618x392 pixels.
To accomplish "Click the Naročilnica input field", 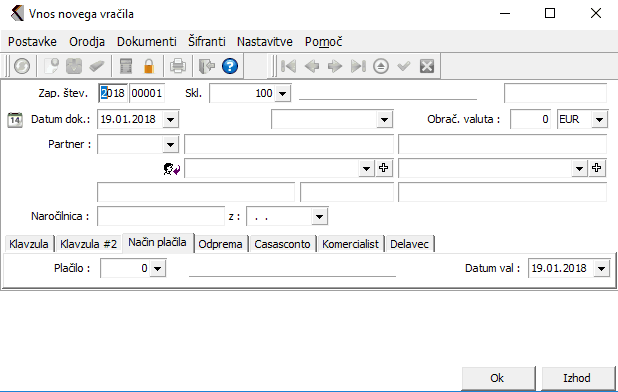I will [x=161, y=217].
